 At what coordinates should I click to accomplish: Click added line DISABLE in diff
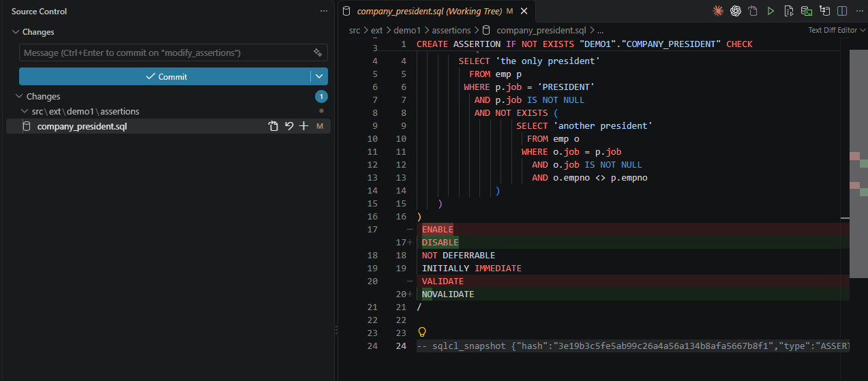tap(440, 243)
